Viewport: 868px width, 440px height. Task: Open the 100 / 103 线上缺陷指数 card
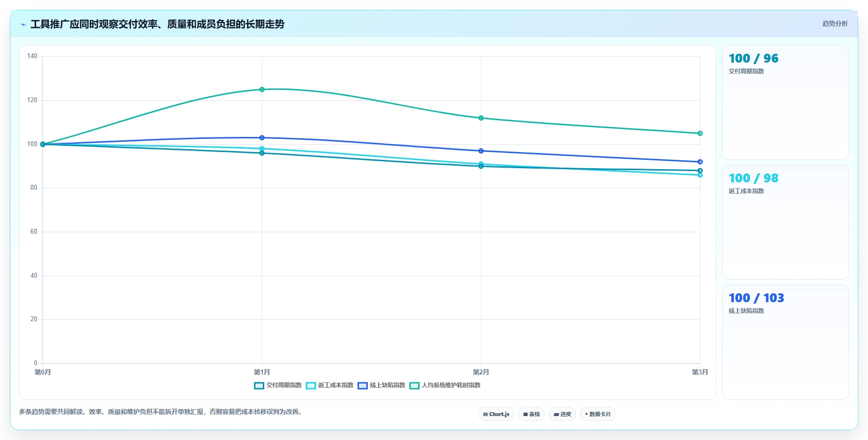pos(785,342)
